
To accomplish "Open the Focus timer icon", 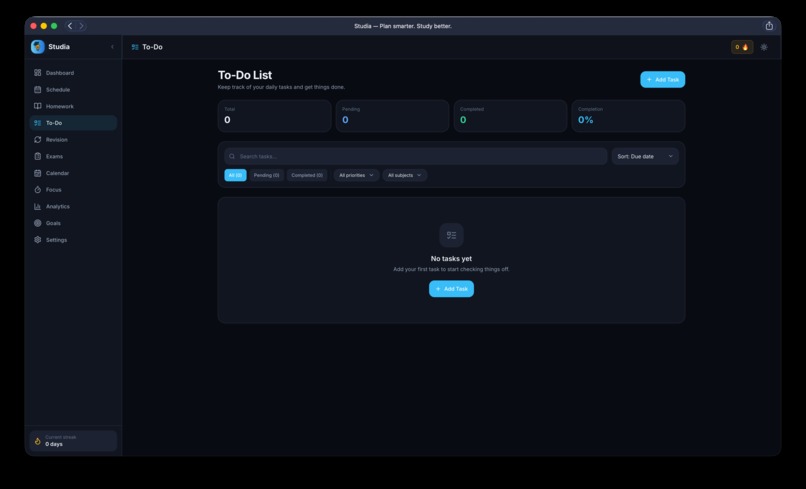I will coord(38,190).
